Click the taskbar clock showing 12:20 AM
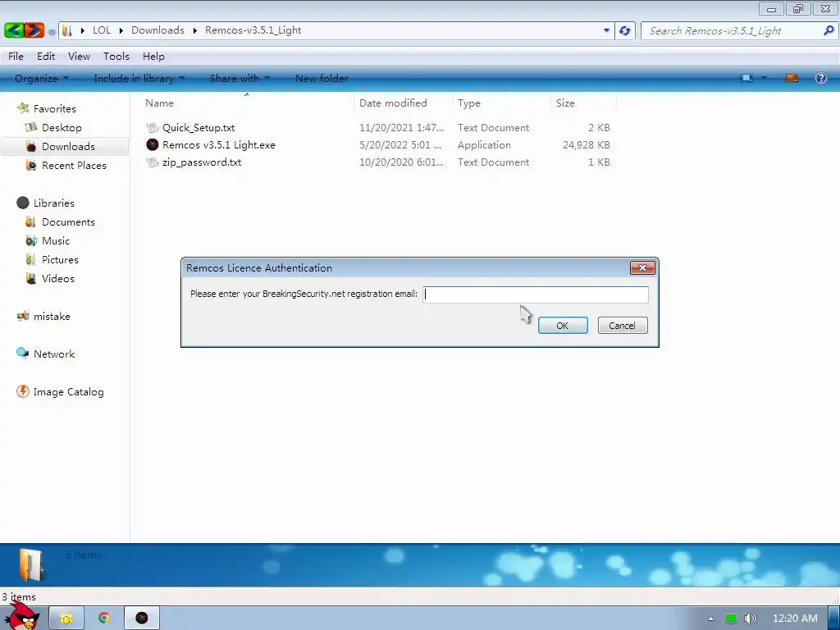This screenshot has width=840, height=630. coord(795,619)
